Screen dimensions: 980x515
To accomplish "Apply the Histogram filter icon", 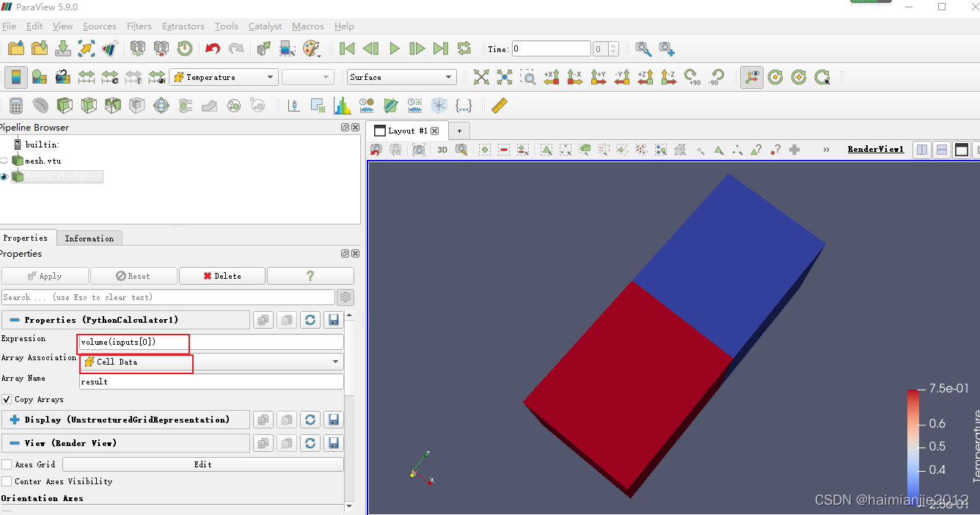I will (343, 106).
